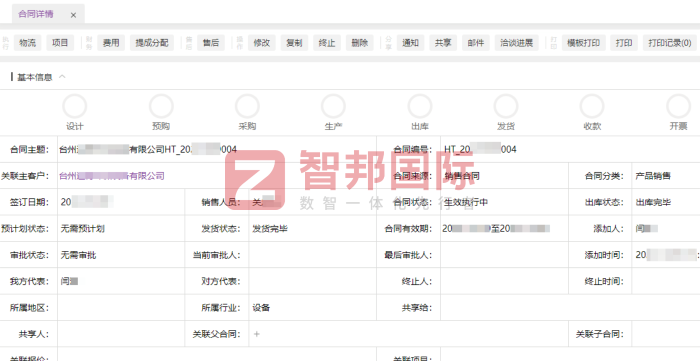The height and width of the screenshot is (361, 700).
Task: Click the 无需预计划 value
Action: point(83,228)
